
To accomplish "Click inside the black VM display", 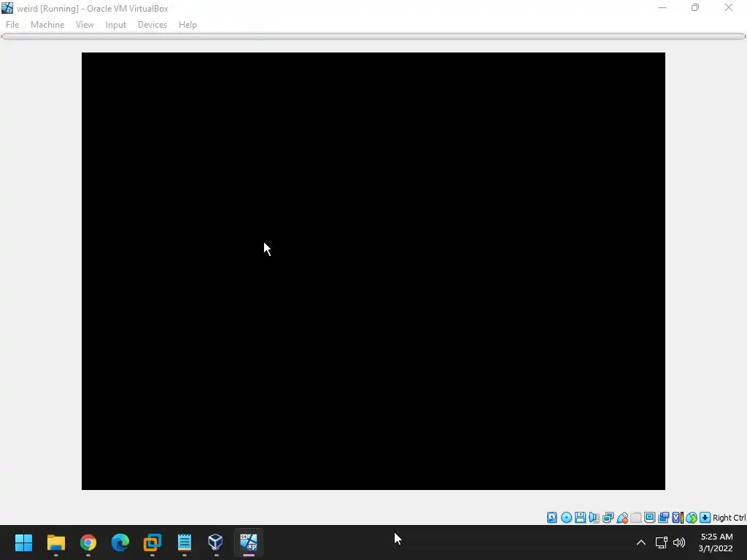I will [373, 271].
